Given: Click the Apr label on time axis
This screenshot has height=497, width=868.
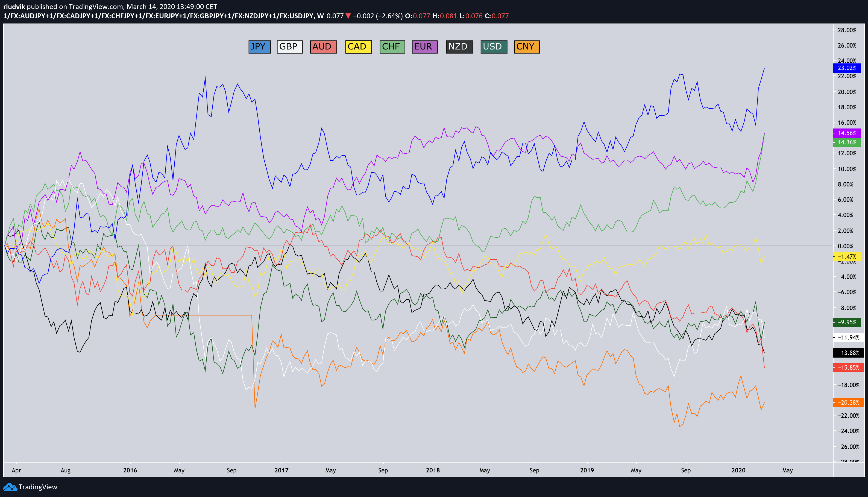Looking at the screenshot, I should [x=16, y=470].
